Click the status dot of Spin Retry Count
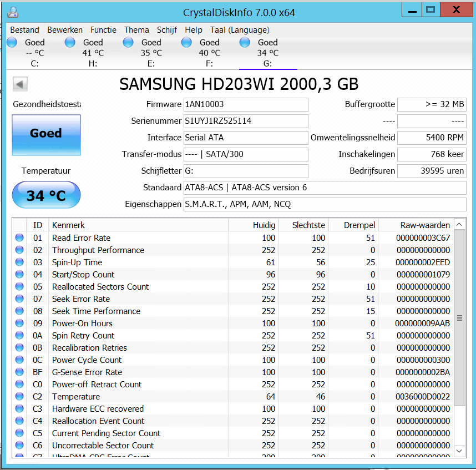The height and width of the screenshot is (470, 476). click(x=19, y=335)
